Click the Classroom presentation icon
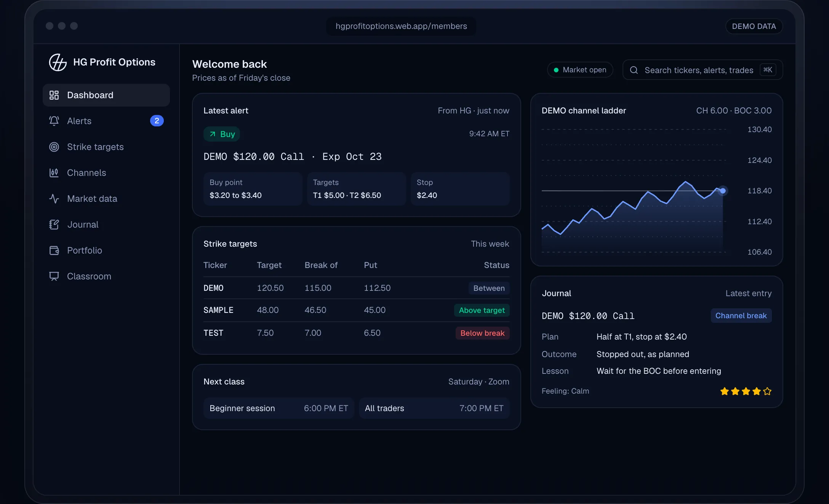The image size is (829, 504). [54, 276]
